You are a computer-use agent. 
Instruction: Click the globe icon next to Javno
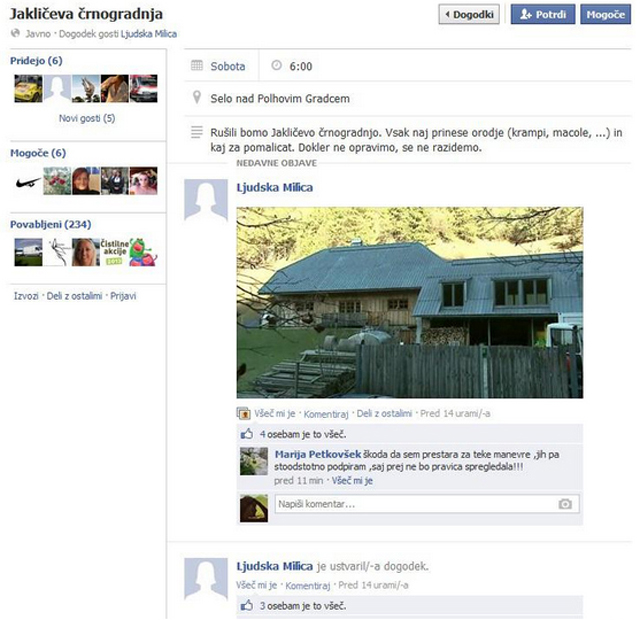[x=16, y=33]
